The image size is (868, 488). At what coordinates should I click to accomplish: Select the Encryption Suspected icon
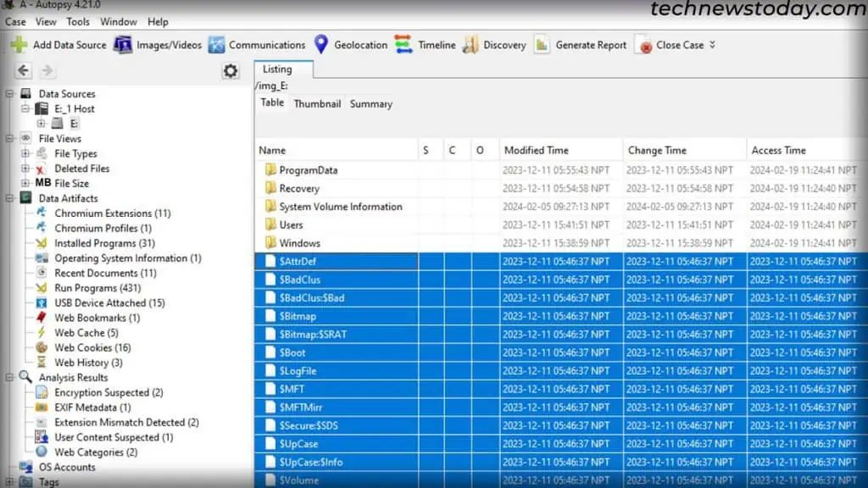(x=42, y=392)
